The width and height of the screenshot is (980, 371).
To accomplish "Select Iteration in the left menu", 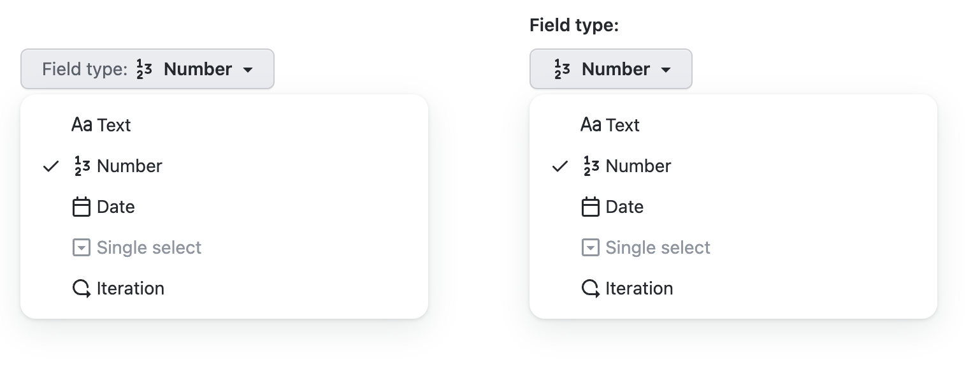I will tap(130, 289).
